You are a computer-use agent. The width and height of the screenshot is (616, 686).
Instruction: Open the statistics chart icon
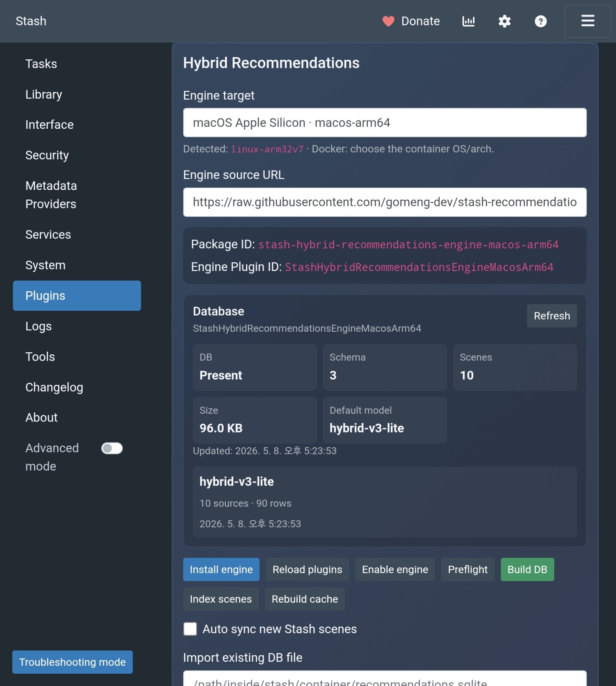tap(469, 21)
